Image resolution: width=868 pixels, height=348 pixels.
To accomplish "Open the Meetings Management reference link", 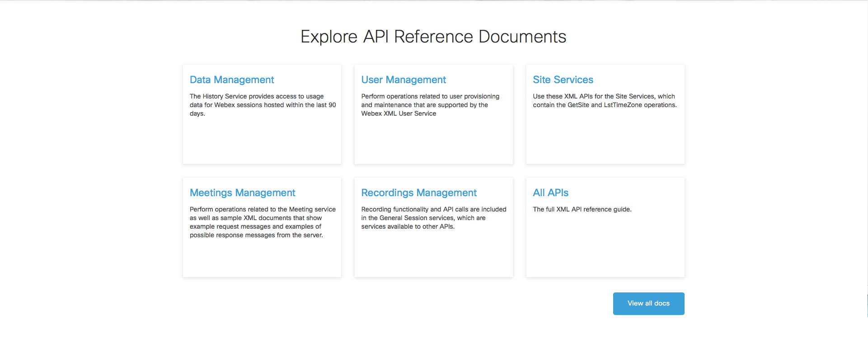I will point(243,193).
